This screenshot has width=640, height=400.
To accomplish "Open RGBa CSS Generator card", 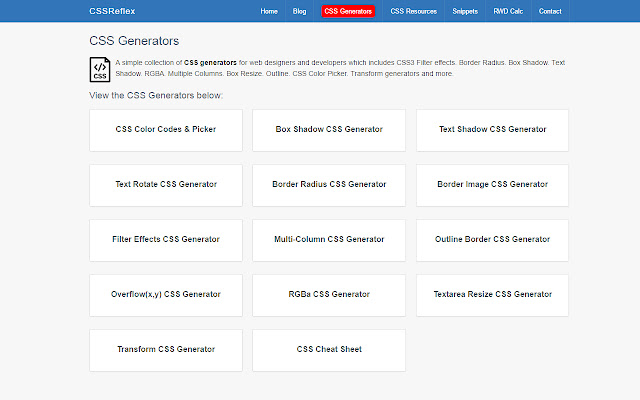I will (x=329, y=296).
